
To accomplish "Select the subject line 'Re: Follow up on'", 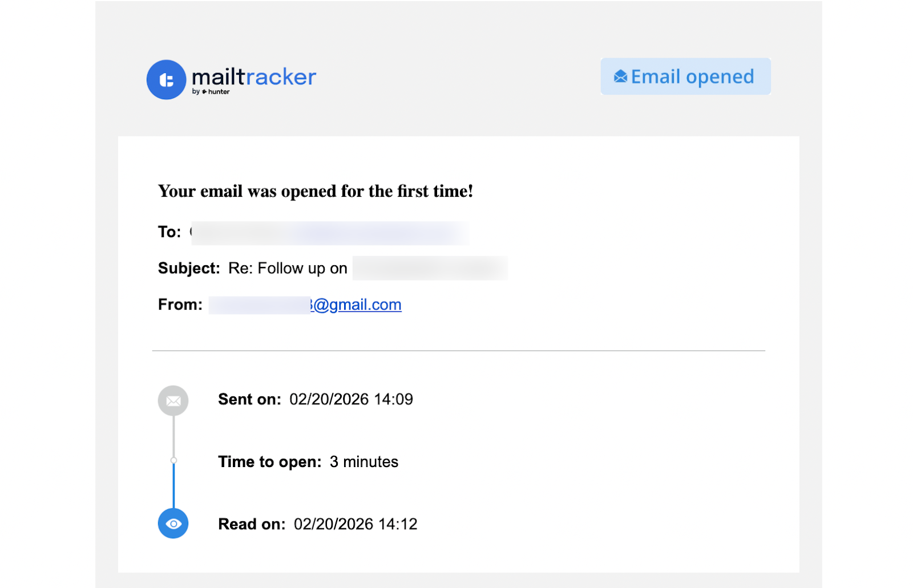I will (x=287, y=268).
